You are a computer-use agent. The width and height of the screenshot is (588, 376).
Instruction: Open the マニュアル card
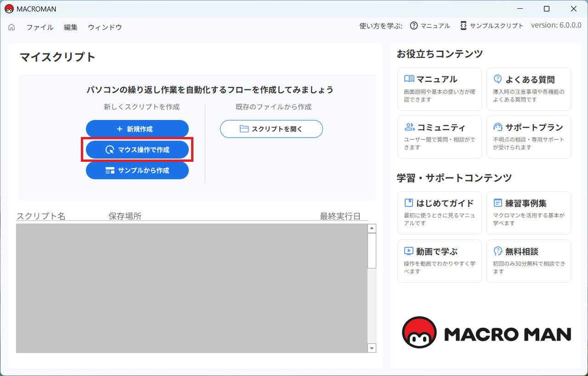(x=440, y=89)
